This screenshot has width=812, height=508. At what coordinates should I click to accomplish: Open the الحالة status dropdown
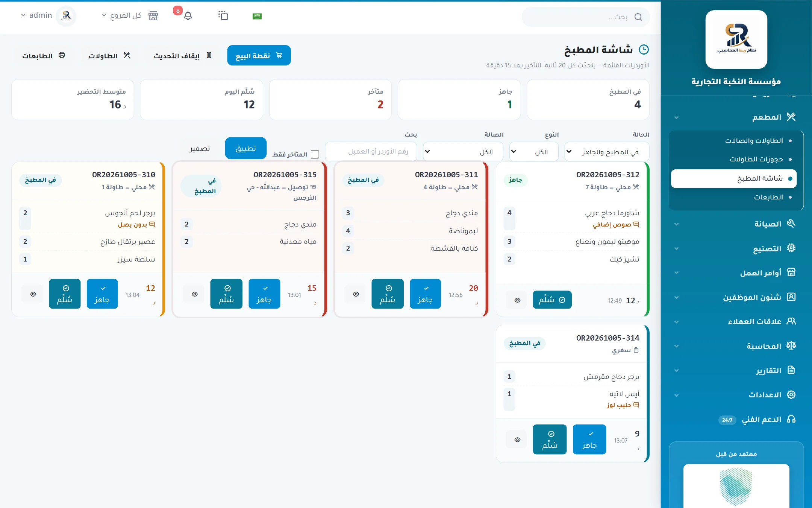tap(607, 152)
